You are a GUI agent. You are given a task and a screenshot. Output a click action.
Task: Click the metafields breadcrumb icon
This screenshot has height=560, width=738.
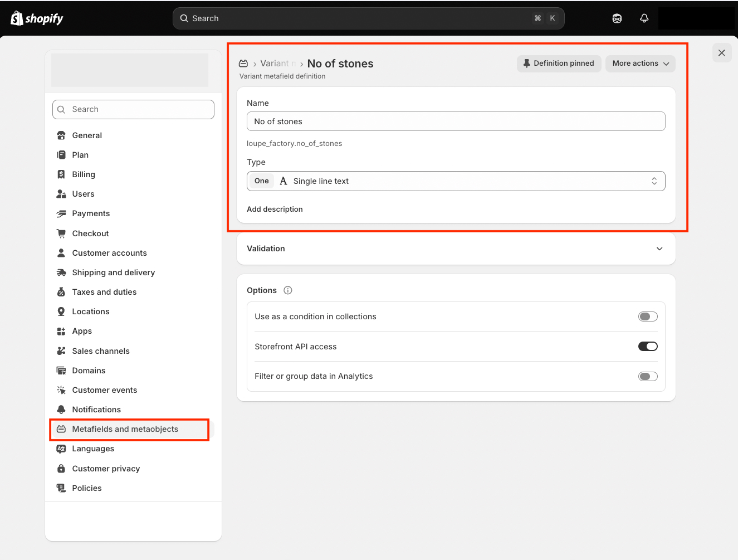(x=243, y=64)
